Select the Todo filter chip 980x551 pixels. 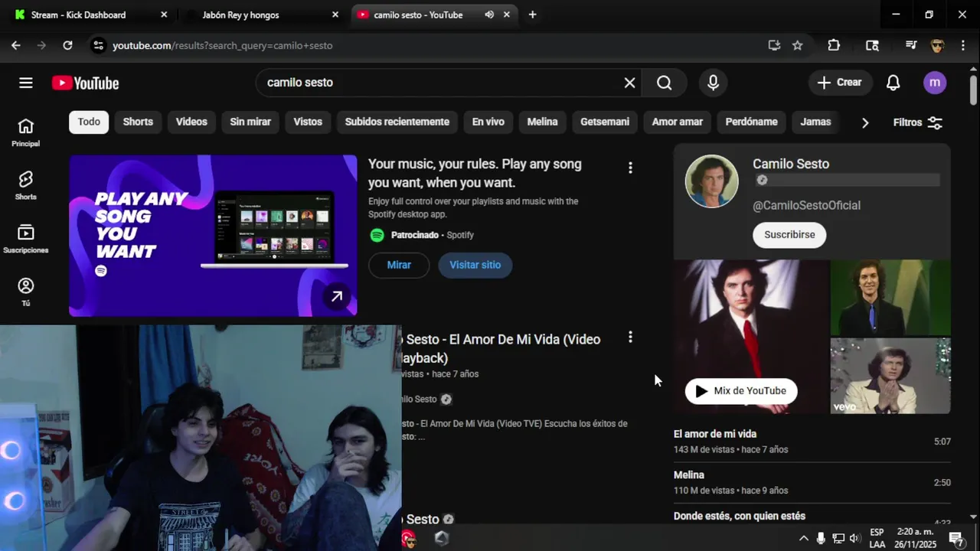[89, 122]
